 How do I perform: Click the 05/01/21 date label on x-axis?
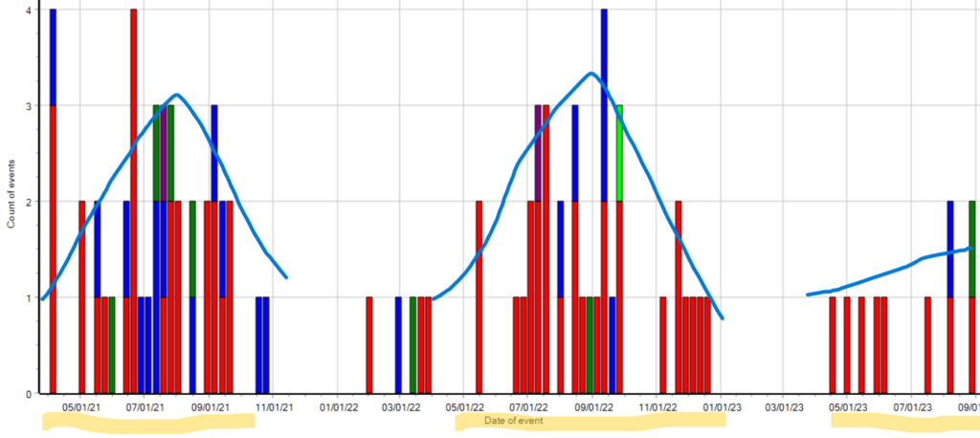80,407
